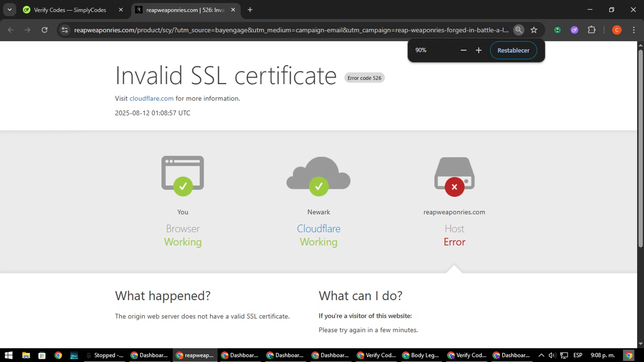The height and width of the screenshot is (362, 644).
Task: Click the zoom magnifier icon in address bar
Action: [519, 30]
